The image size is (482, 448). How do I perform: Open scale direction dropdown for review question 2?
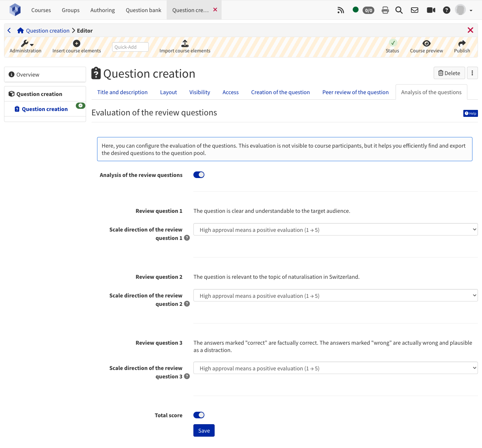(x=335, y=296)
